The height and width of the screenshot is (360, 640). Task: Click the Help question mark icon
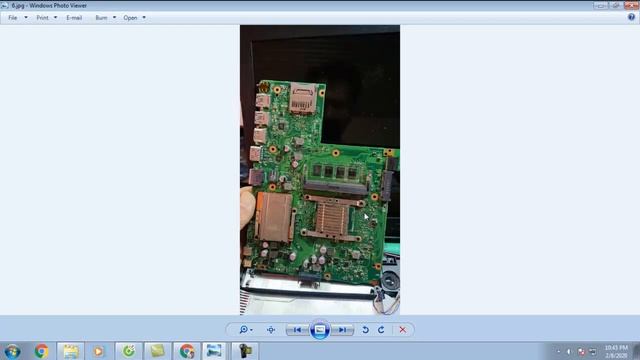[x=631, y=17]
